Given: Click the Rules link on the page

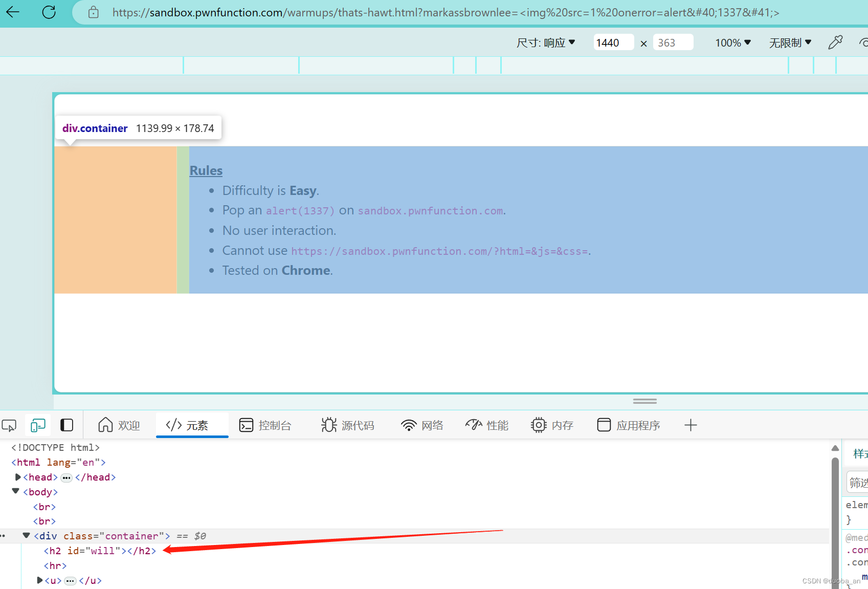Looking at the screenshot, I should click(x=206, y=170).
